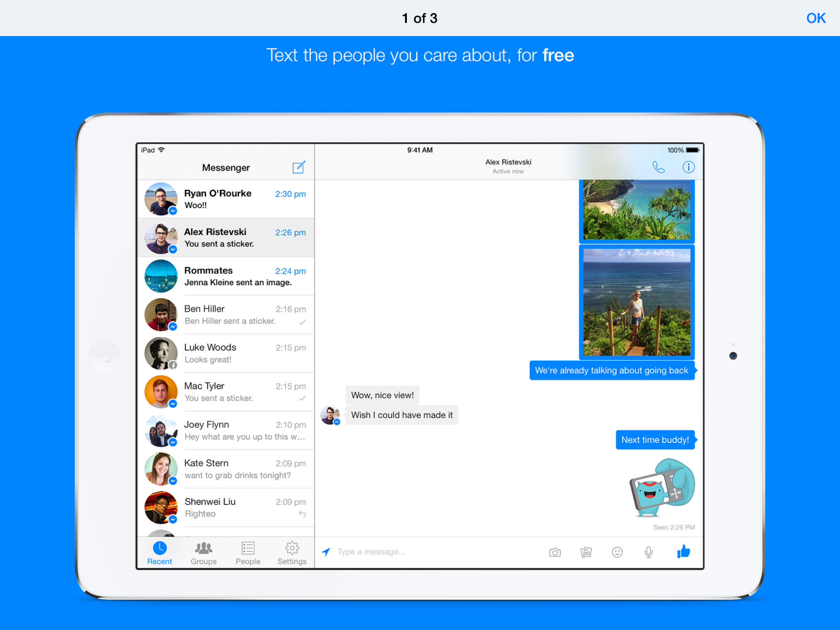Image resolution: width=840 pixels, height=630 pixels.
Task: Open the tropical beach coastline photo
Action: pyautogui.click(x=637, y=211)
